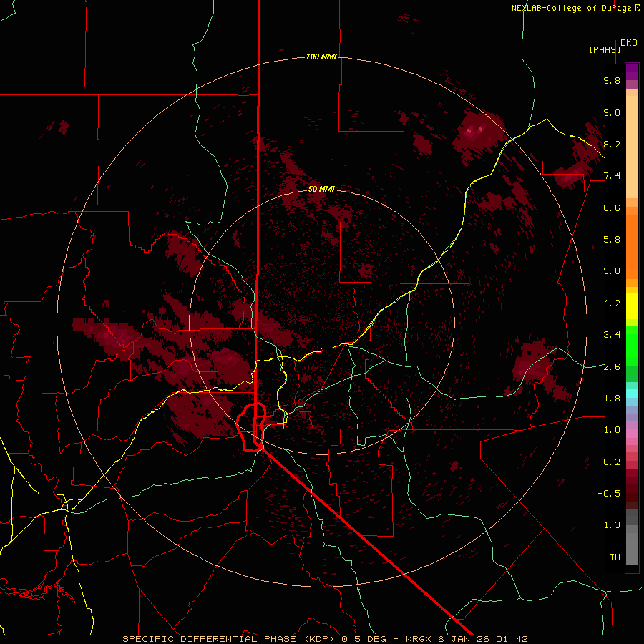Viewport: 644px width, 644px height.
Task: Click the -1.3 color scale label
Action: (609, 525)
